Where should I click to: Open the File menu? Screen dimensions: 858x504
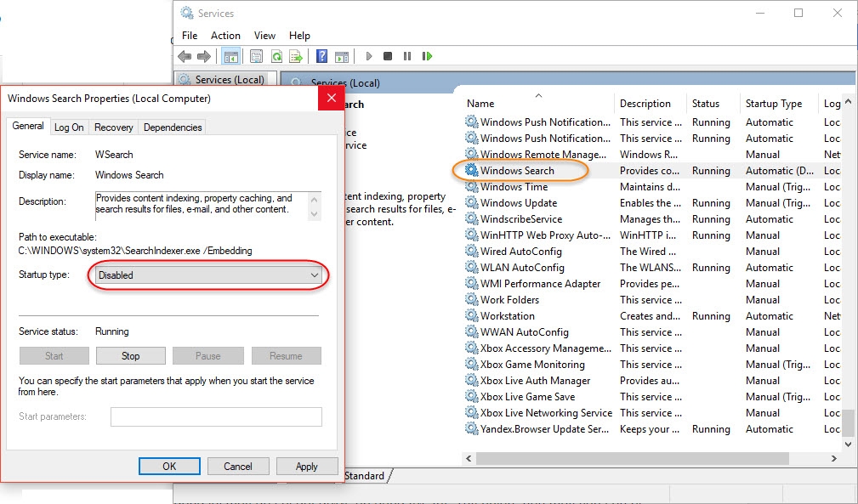click(x=190, y=36)
